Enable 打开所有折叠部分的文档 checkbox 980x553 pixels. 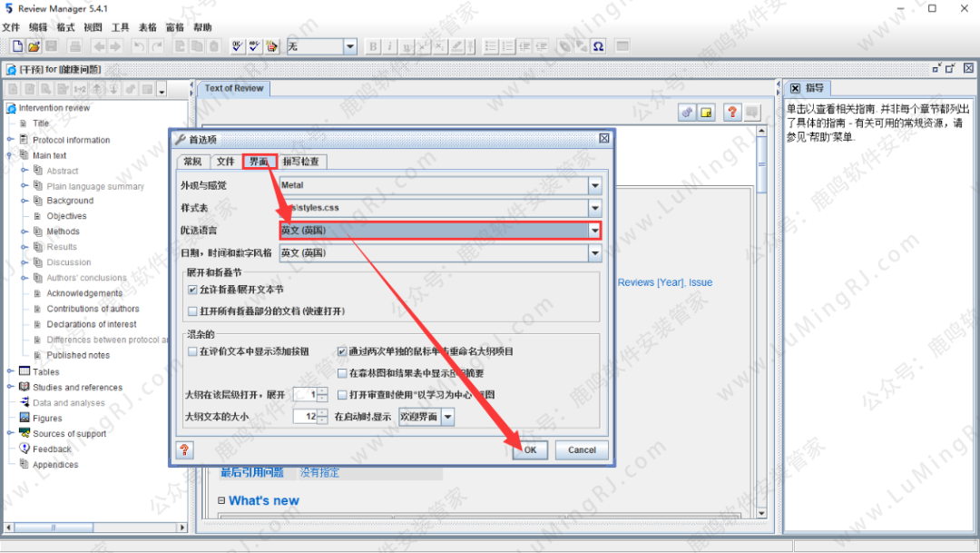(x=192, y=311)
